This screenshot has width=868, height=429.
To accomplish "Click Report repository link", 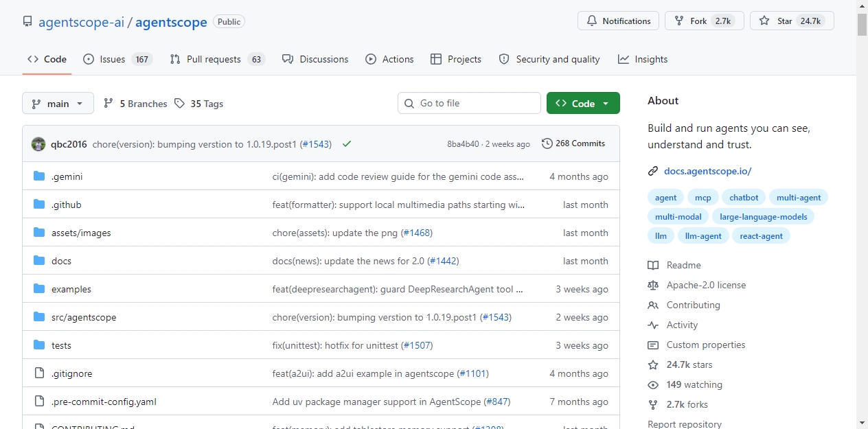I will coord(685,424).
